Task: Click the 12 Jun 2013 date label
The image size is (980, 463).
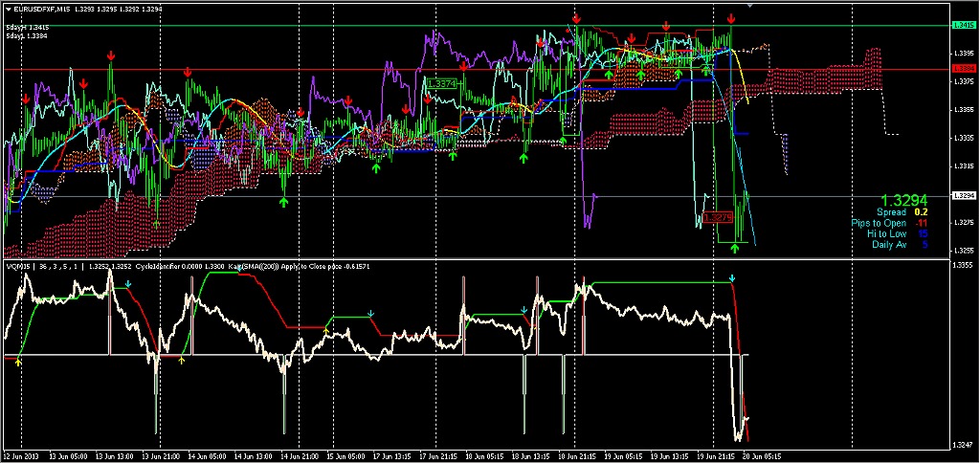Action: (21, 456)
